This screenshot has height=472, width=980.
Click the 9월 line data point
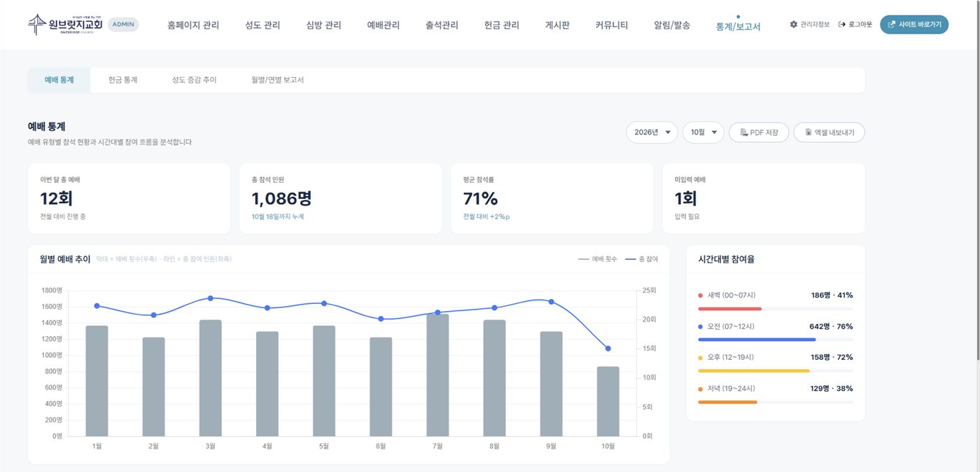(x=551, y=302)
